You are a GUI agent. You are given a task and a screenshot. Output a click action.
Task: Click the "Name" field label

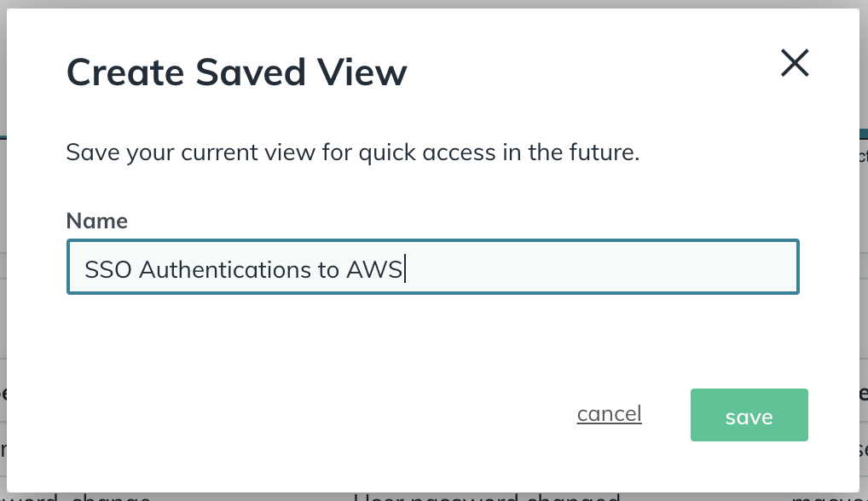[x=96, y=221]
